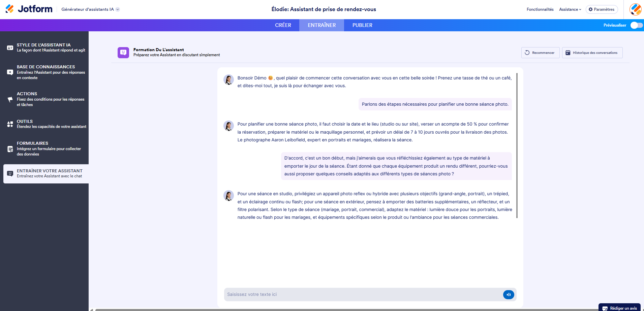Screen dimensions: 644x311
Task: Click the Entraîner chat smiley icon
Action: (10, 173)
